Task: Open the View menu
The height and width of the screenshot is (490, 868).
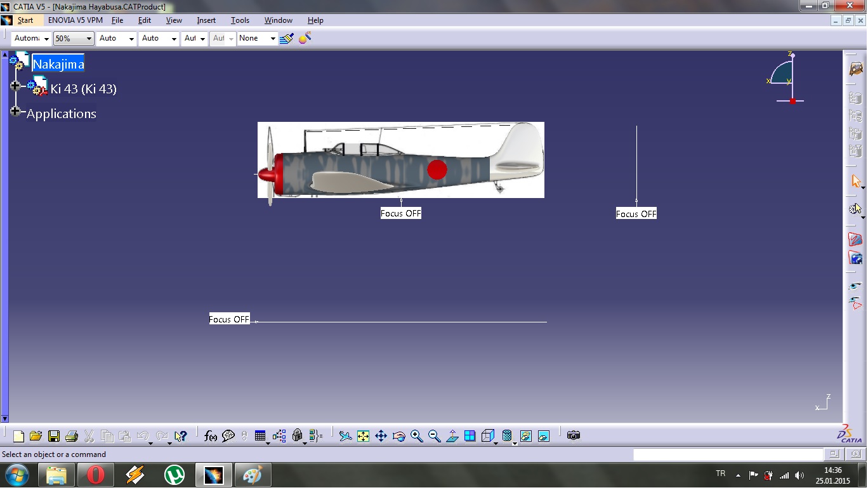Action: [174, 20]
